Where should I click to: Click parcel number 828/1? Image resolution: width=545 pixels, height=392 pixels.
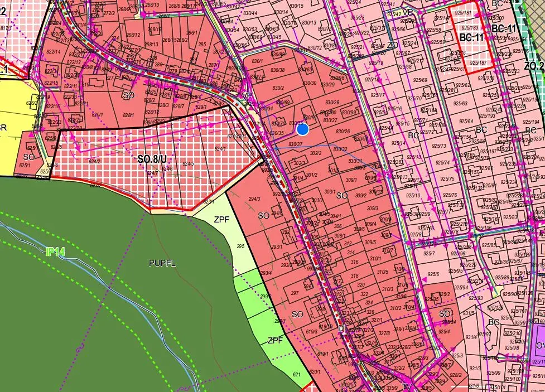click(x=128, y=115)
